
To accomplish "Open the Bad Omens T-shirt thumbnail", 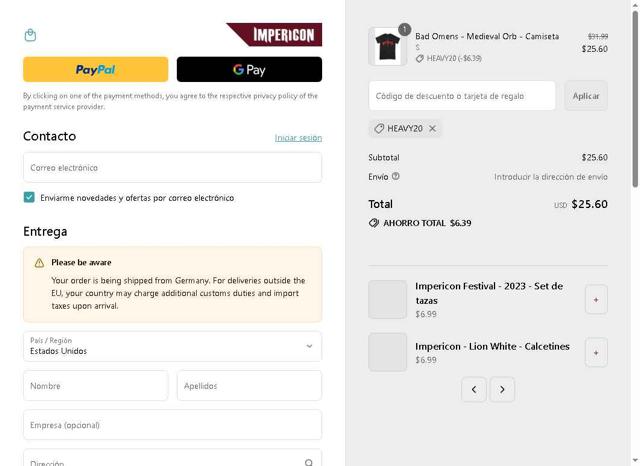I will (x=387, y=47).
